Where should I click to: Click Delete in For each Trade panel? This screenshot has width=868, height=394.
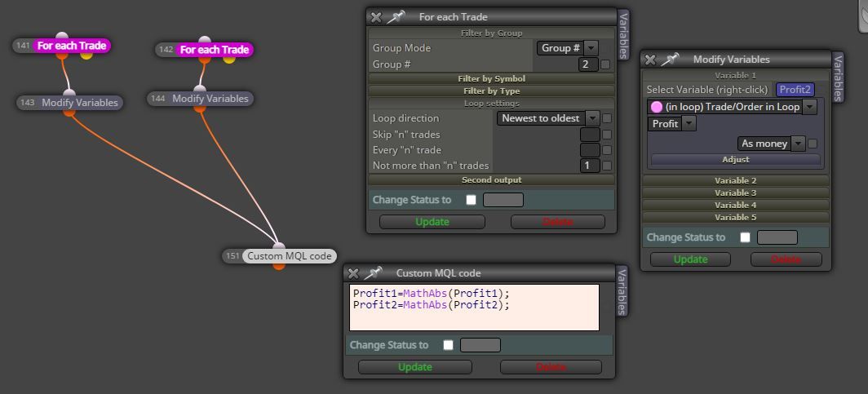(557, 222)
